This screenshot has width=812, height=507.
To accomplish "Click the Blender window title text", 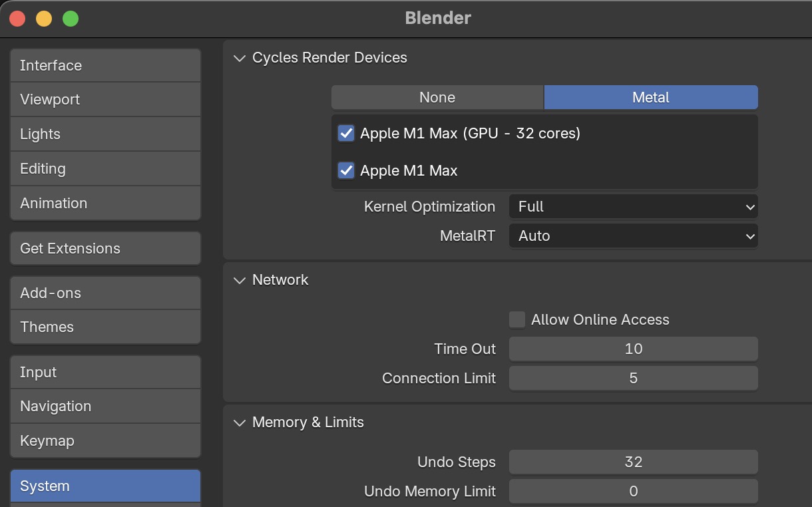I will click(438, 18).
